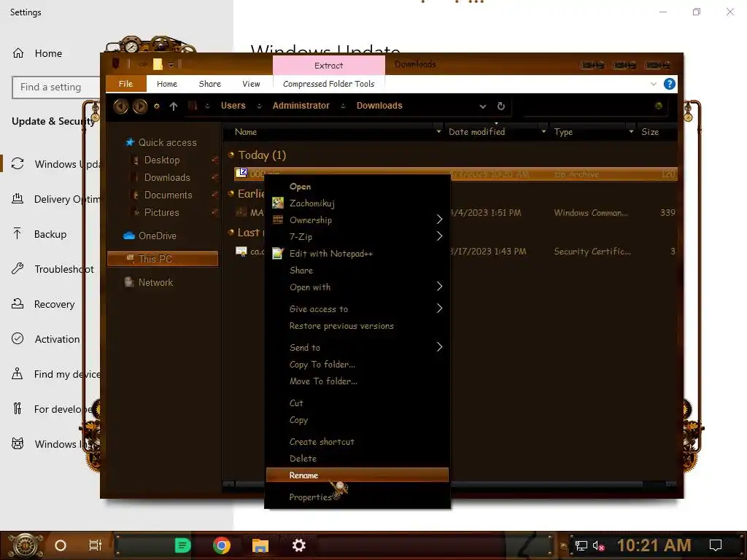The width and height of the screenshot is (747, 560).
Task: Switch to the Home ribbon tab
Action: (x=167, y=84)
